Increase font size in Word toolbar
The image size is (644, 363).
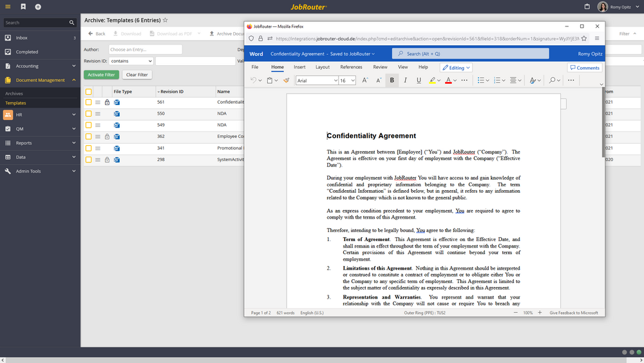click(365, 80)
